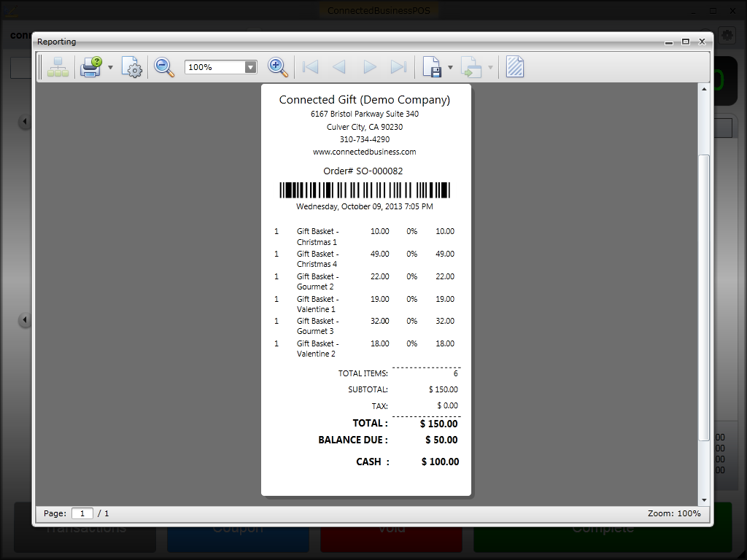Go to the first page

[311, 67]
